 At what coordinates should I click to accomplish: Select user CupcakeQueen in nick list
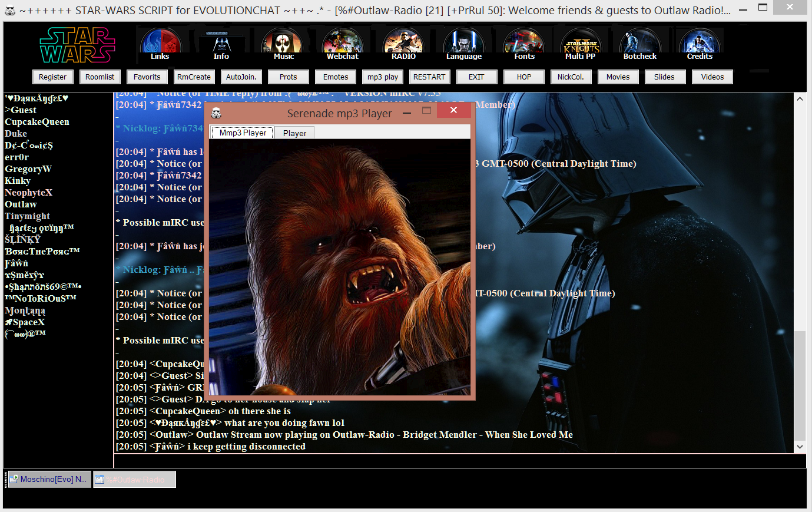coord(37,122)
